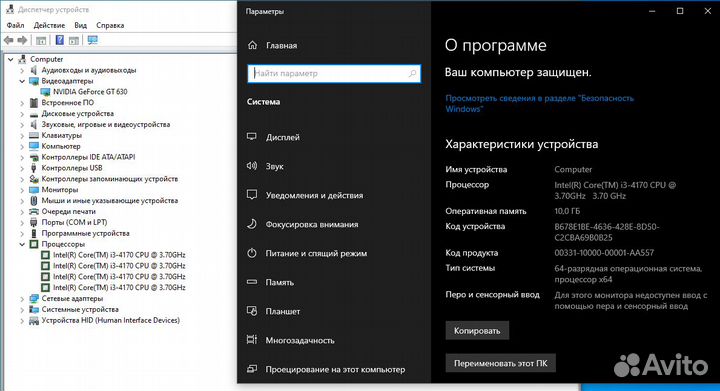
Task: Open the Дисплей settings page
Action: pyautogui.click(x=282, y=137)
